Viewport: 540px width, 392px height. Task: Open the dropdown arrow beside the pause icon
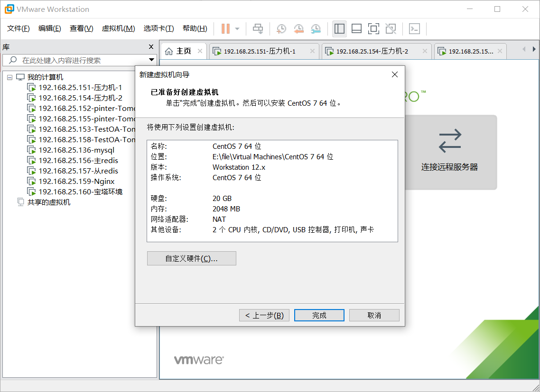point(237,28)
